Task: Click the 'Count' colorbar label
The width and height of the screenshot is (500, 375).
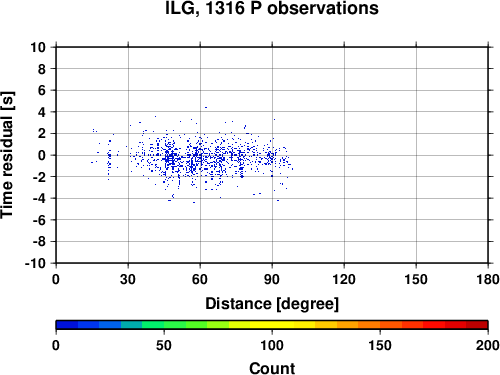Action: point(272,368)
